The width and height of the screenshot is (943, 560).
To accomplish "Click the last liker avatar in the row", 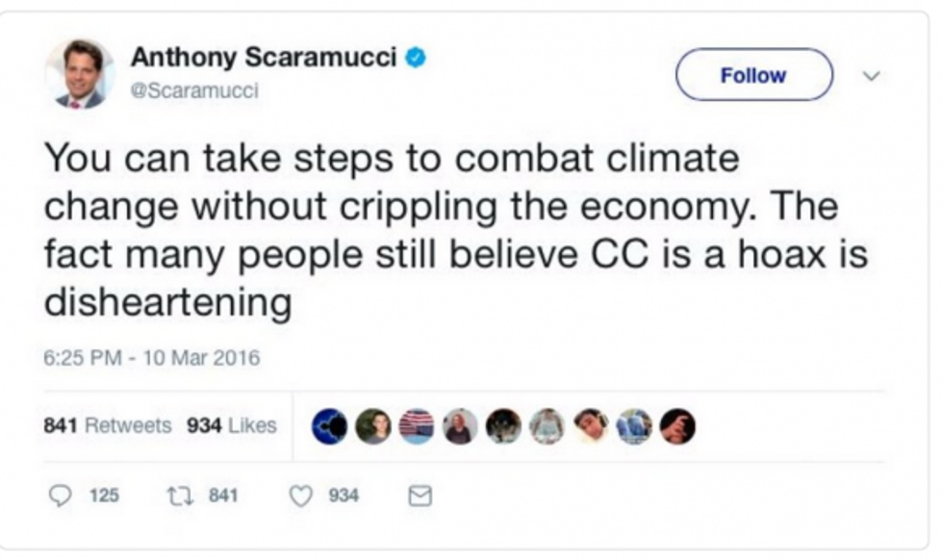I will (677, 426).
